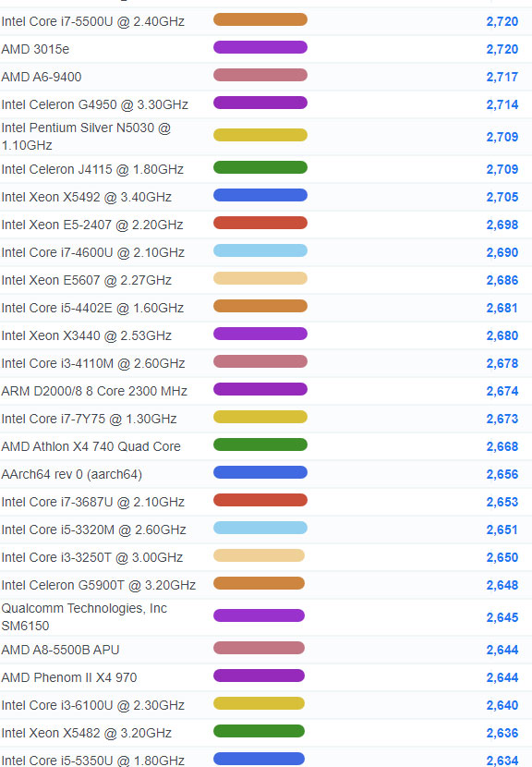This screenshot has width=532, height=767.
Task: Open the AMD 3015e processor link
Action: (35, 49)
